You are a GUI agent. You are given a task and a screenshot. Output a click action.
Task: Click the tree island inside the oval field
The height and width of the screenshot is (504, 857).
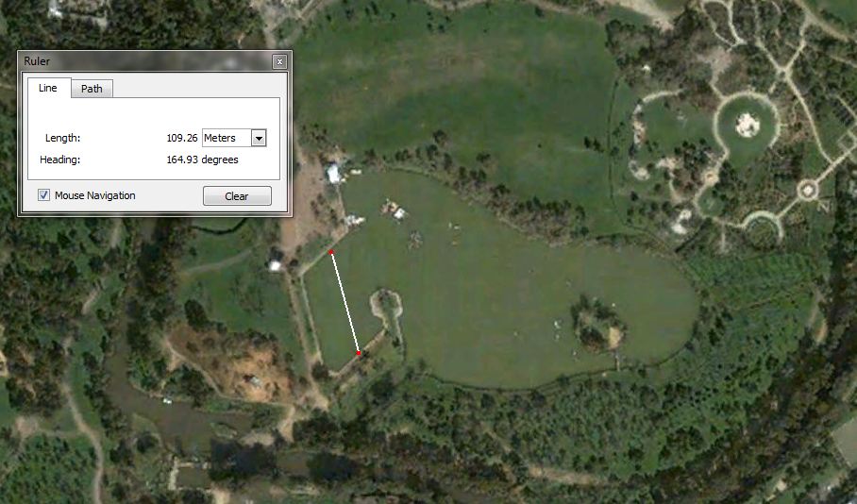click(597, 326)
